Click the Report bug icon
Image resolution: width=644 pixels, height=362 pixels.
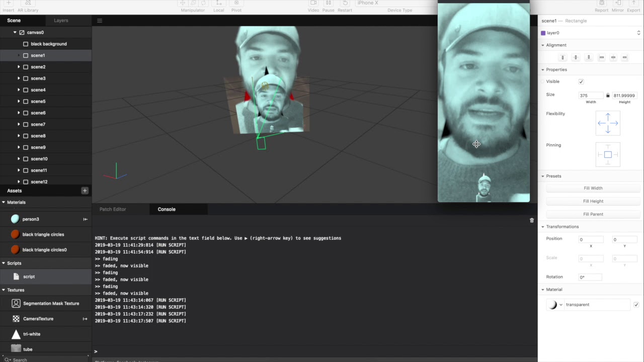602,3
